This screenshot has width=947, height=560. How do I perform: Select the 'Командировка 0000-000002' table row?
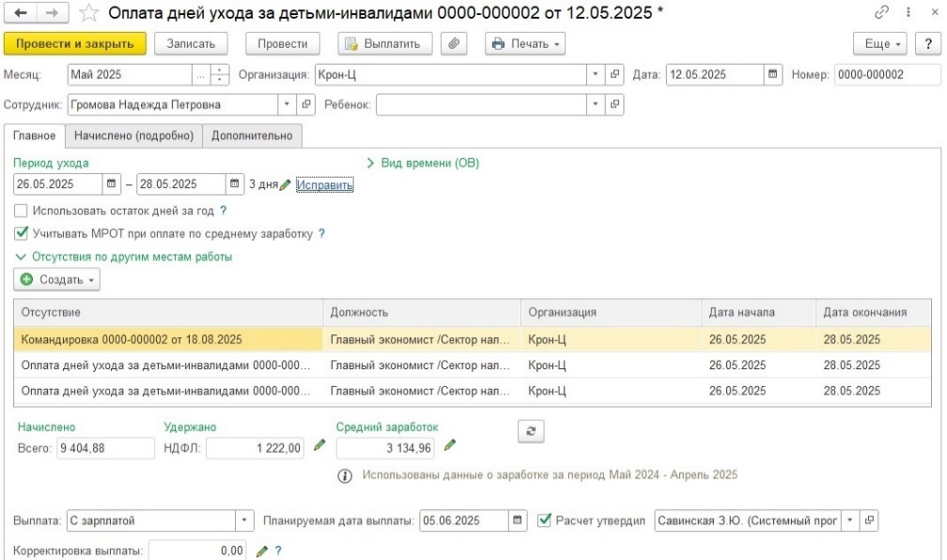pos(169,339)
